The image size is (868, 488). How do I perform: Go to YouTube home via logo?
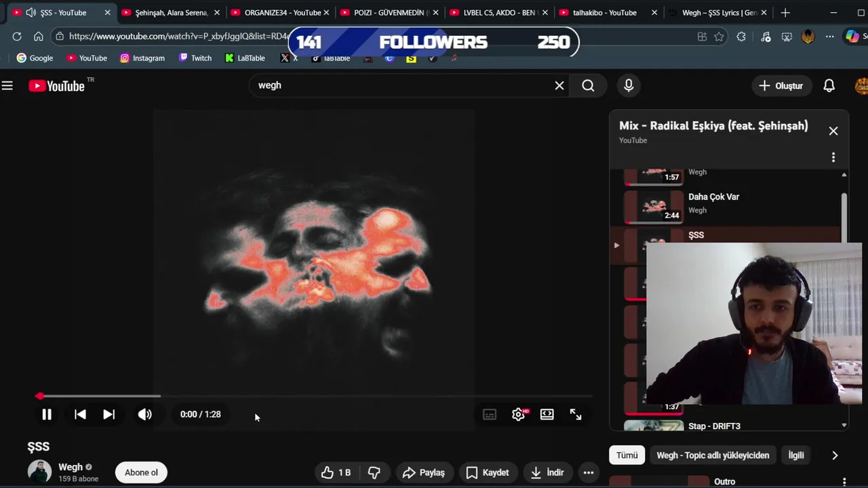[57, 85]
